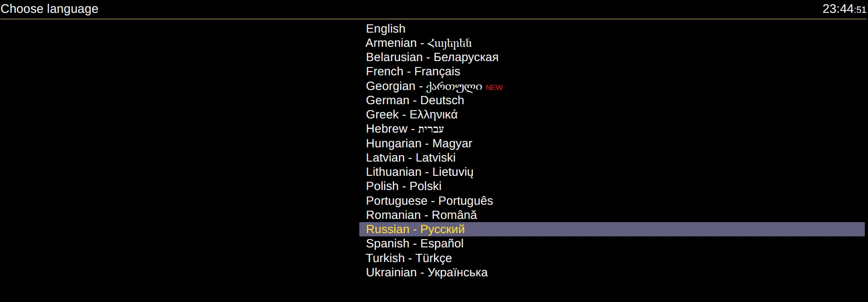The height and width of the screenshot is (302, 868).
Task: Choose German - Deutsch language
Action: tap(415, 101)
